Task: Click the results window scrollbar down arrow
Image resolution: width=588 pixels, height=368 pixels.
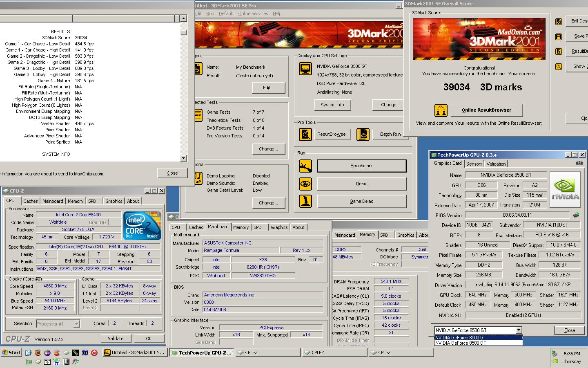Action: tap(183, 158)
